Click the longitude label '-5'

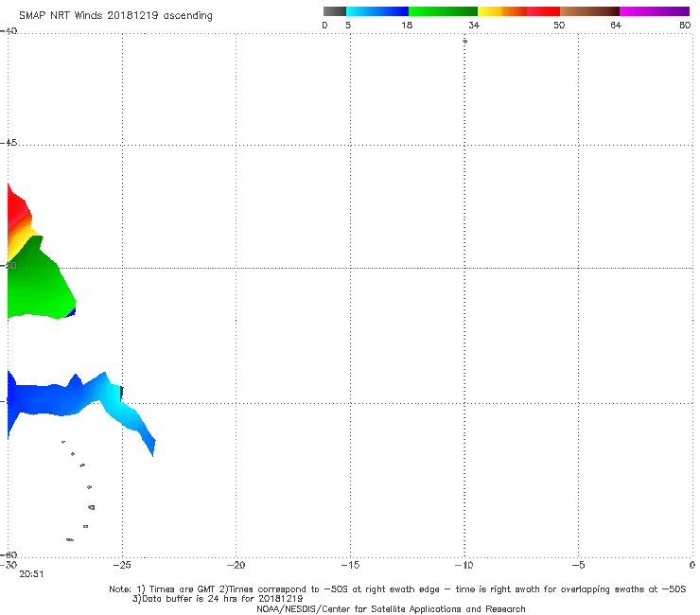tap(578, 565)
